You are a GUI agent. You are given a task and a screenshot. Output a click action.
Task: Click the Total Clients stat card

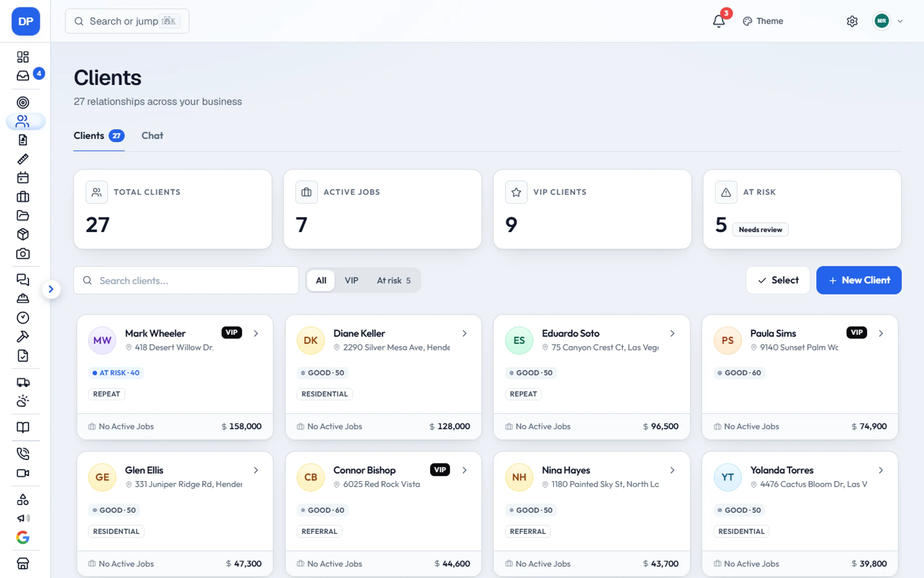(x=172, y=209)
